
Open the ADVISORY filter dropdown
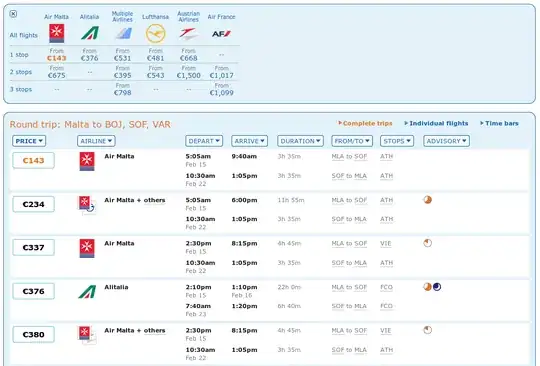(x=446, y=141)
